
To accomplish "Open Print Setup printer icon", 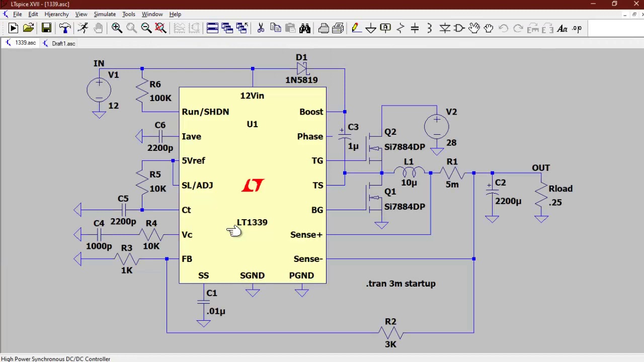I will [324, 29].
